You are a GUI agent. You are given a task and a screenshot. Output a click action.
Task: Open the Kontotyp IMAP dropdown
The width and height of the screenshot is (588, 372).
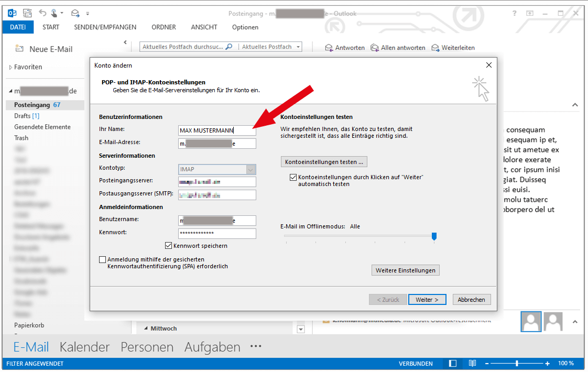coord(251,169)
